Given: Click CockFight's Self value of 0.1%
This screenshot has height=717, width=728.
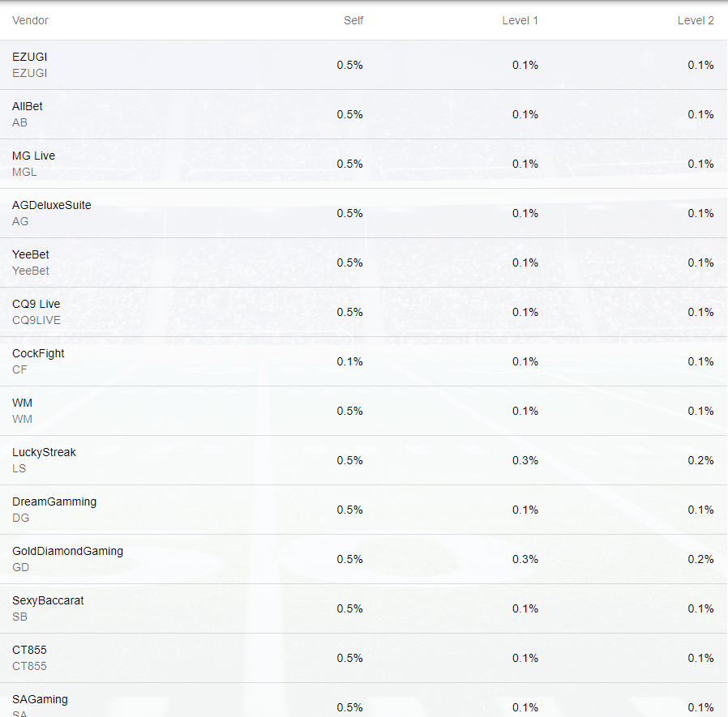Looking at the screenshot, I should pyautogui.click(x=349, y=361).
